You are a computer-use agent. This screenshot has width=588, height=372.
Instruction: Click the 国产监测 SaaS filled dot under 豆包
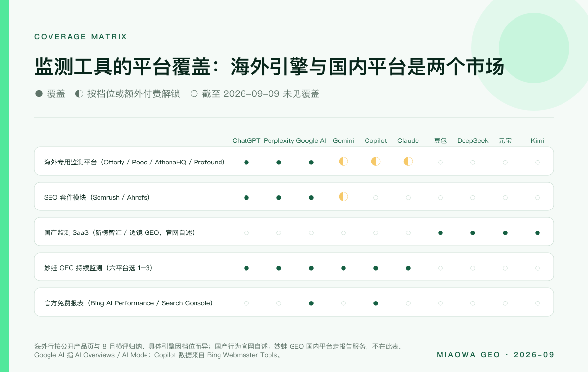[441, 232]
